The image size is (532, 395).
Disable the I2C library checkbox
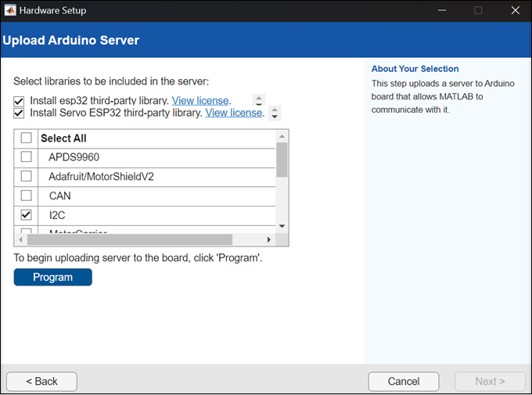26,214
